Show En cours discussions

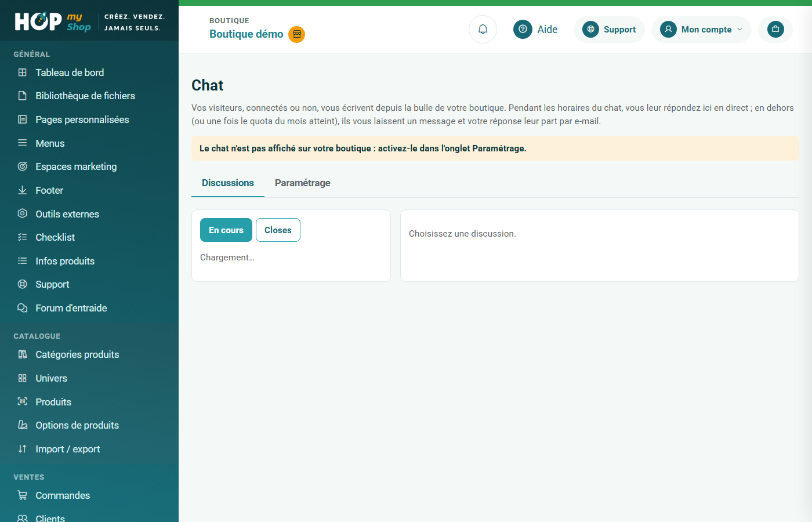coord(226,230)
